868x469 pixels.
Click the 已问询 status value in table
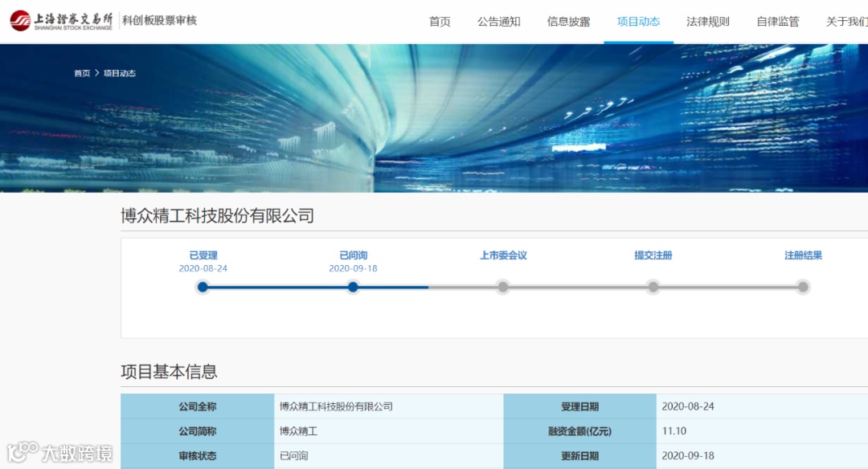pos(294,456)
